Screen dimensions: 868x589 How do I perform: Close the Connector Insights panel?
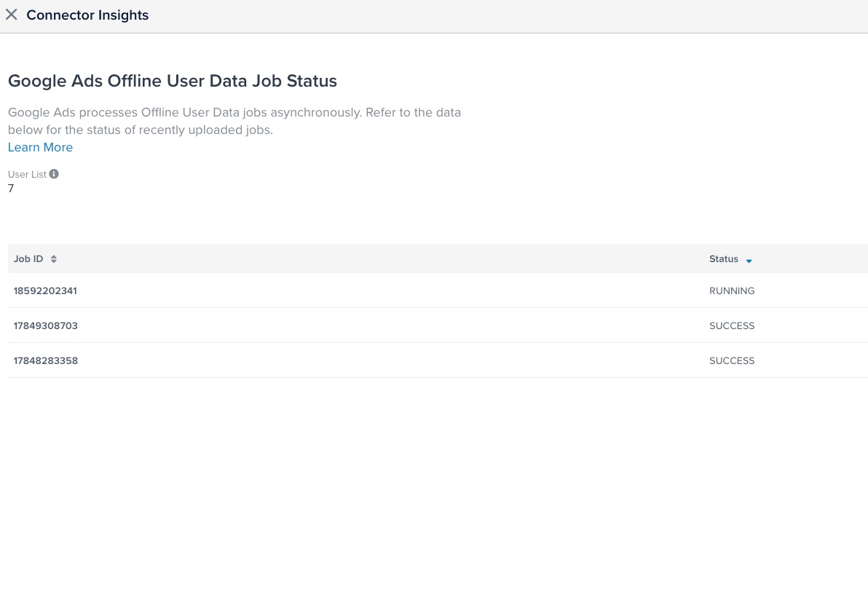(12, 15)
